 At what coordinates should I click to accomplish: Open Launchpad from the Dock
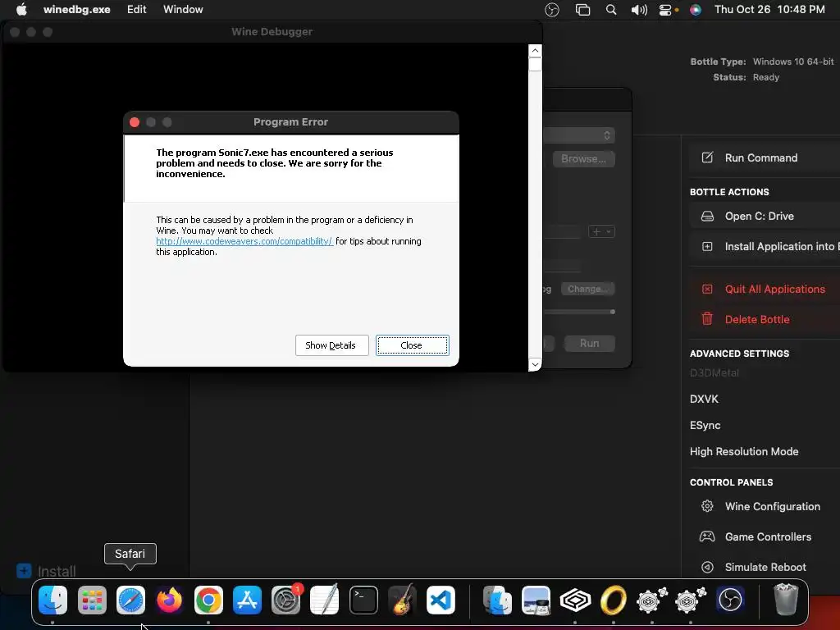pos(92,600)
